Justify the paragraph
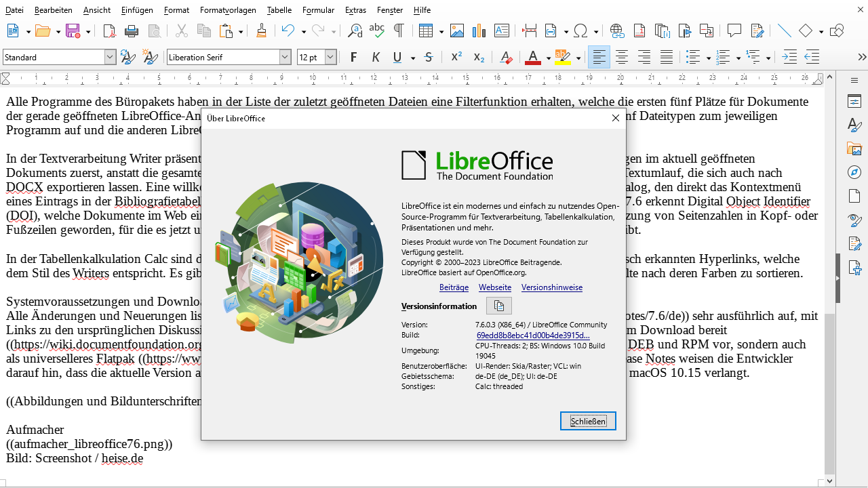This screenshot has height=488, width=868. 666,58
